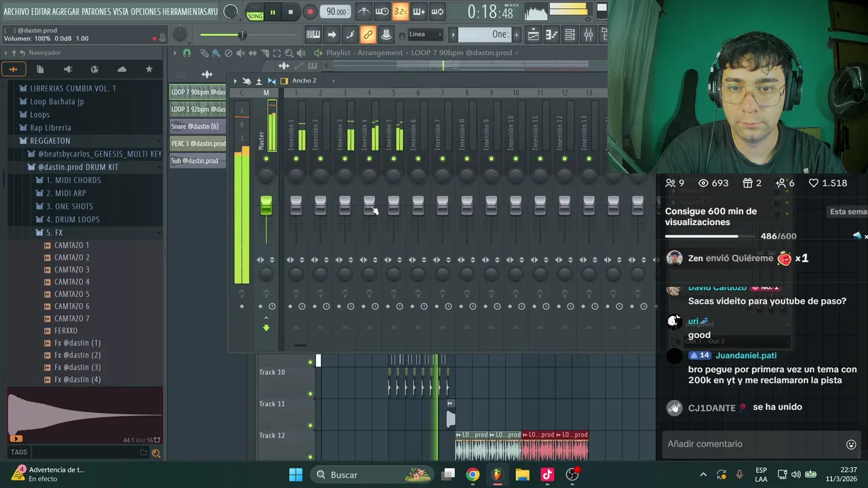868x488 pixels.
Task: Open the VISTA menu
Action: click(121, 12)
